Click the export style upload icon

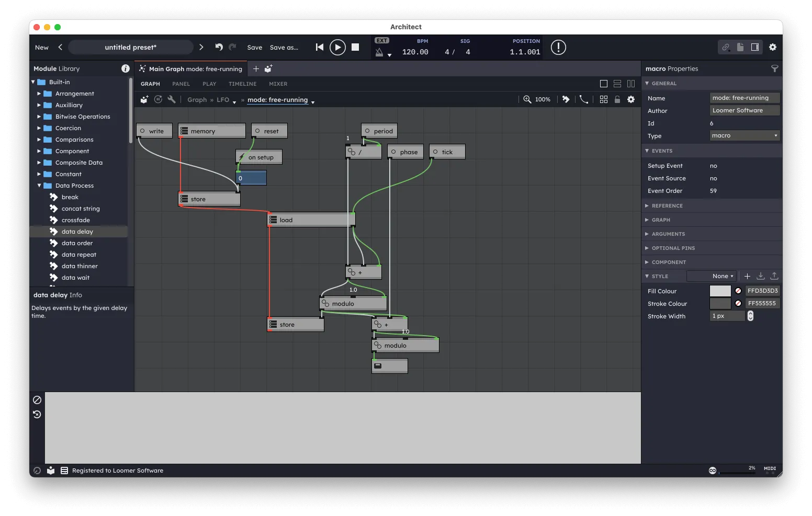[x=774, y=276]
